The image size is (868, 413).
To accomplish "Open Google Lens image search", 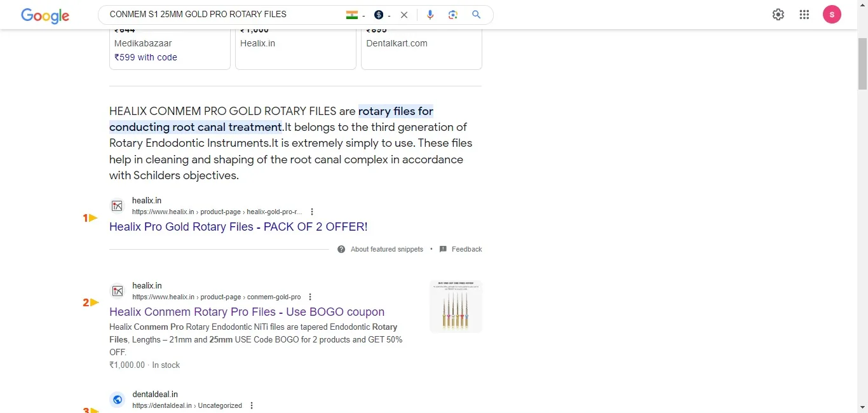I will (x=453, y=15).
